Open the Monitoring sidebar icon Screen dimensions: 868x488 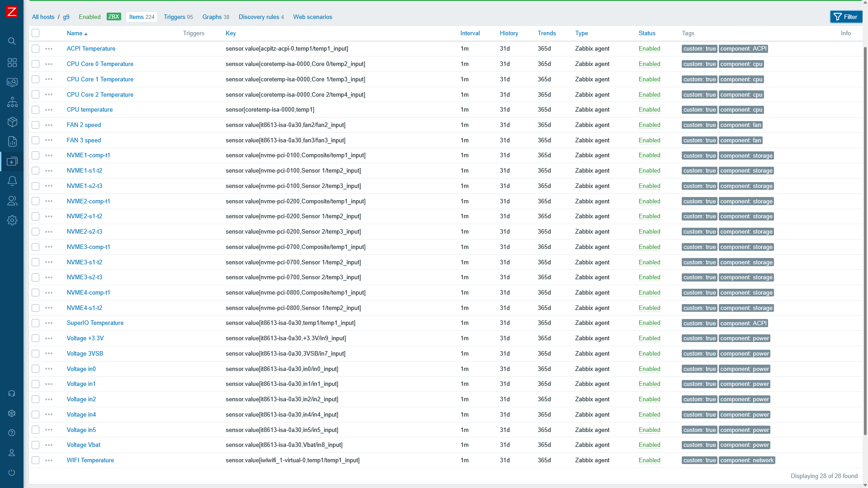tap(12, 82)
